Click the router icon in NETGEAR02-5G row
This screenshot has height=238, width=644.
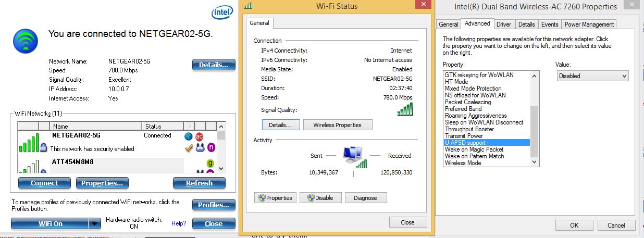tap(199, 147)
